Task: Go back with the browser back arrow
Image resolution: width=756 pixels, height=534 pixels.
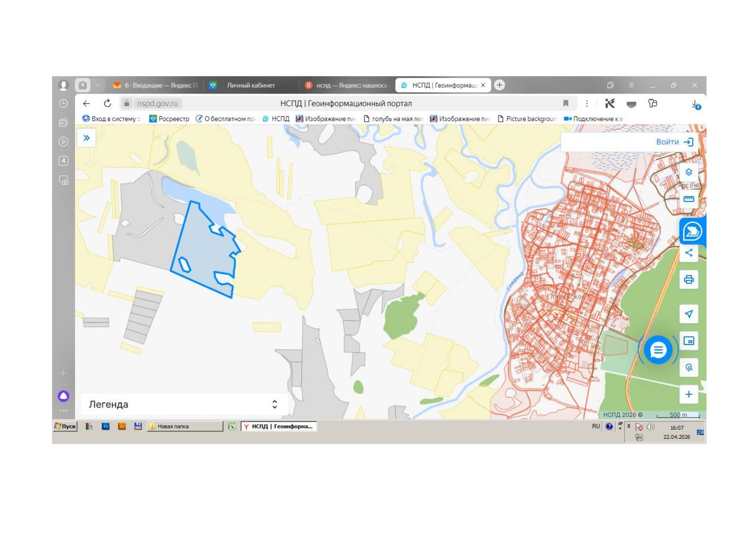Action: click(87, 103)
